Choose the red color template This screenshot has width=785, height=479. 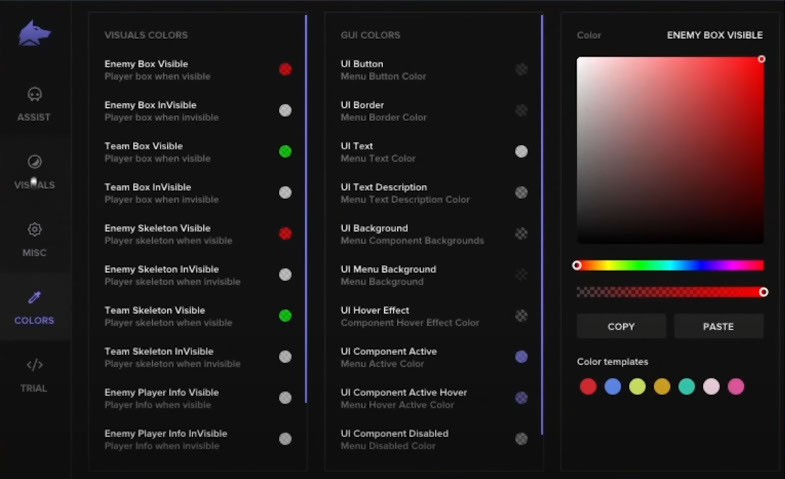[588, 386]
